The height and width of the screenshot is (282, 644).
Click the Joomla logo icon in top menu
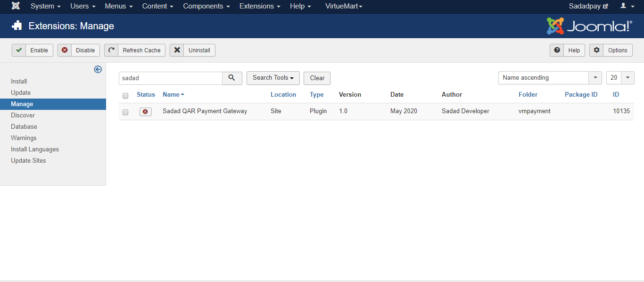[16, 6]
